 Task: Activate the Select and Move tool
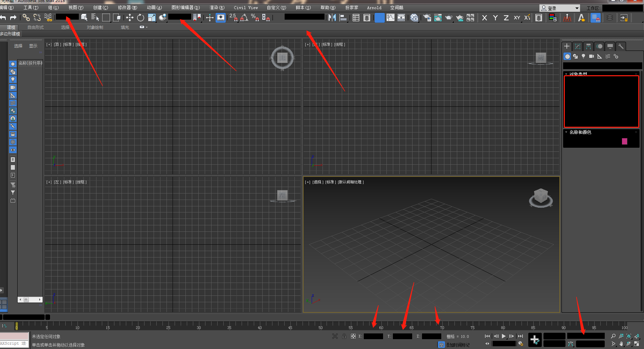[x=130, y=18]
